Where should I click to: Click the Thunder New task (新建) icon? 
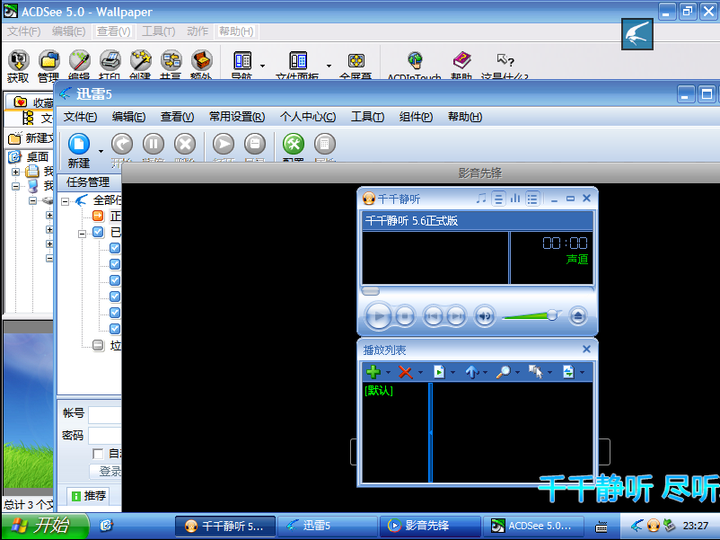tap(79, 144)
